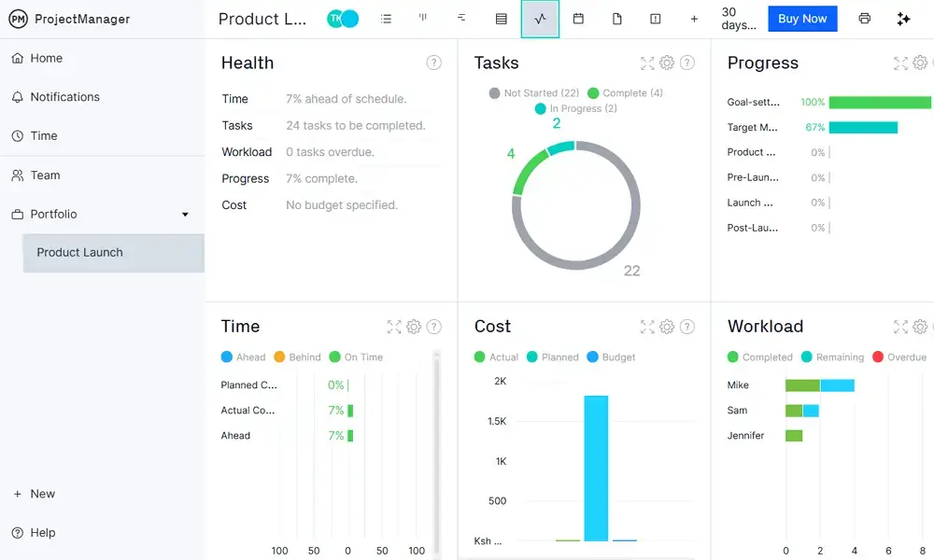Open the AI sparkle icon
Viewport: 934px width, 560px height.
[903, 19]
